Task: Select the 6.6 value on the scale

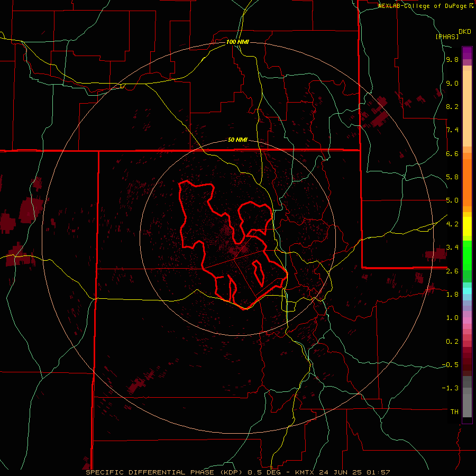Action: click(452, 153)
